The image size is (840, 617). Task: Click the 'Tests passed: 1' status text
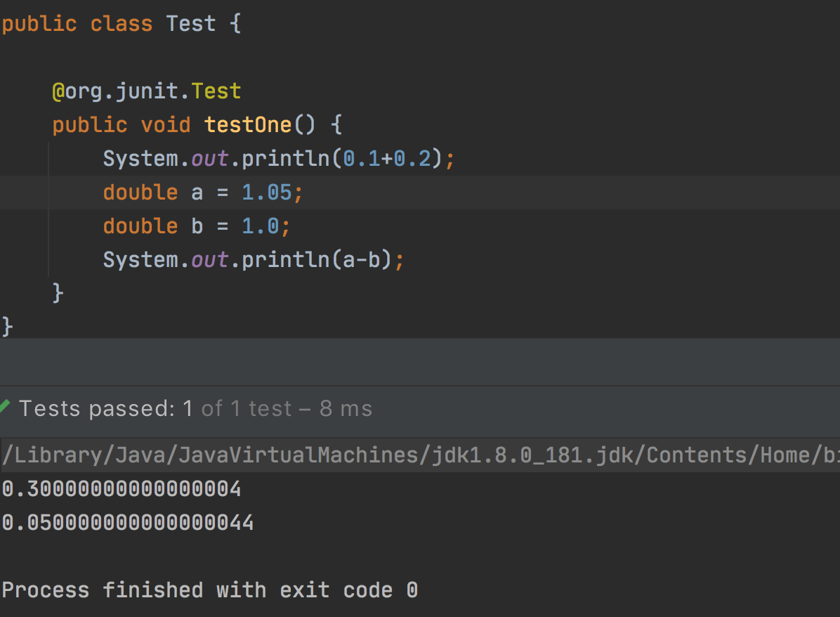(x=105, y=408)
